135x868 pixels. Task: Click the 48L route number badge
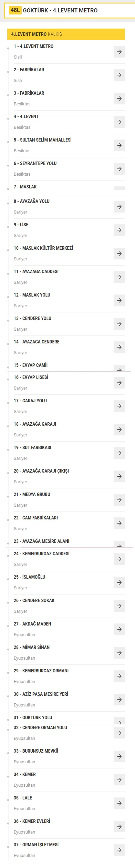15,10
